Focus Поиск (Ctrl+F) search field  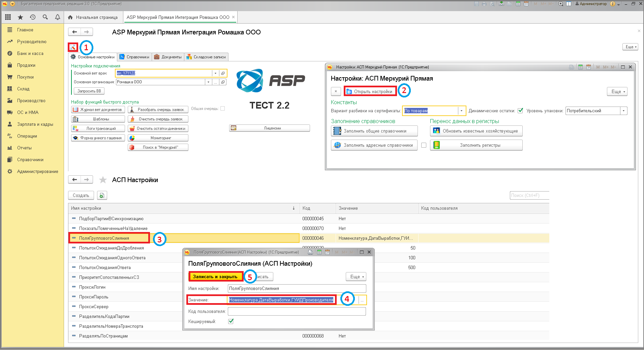click(529, 195)
